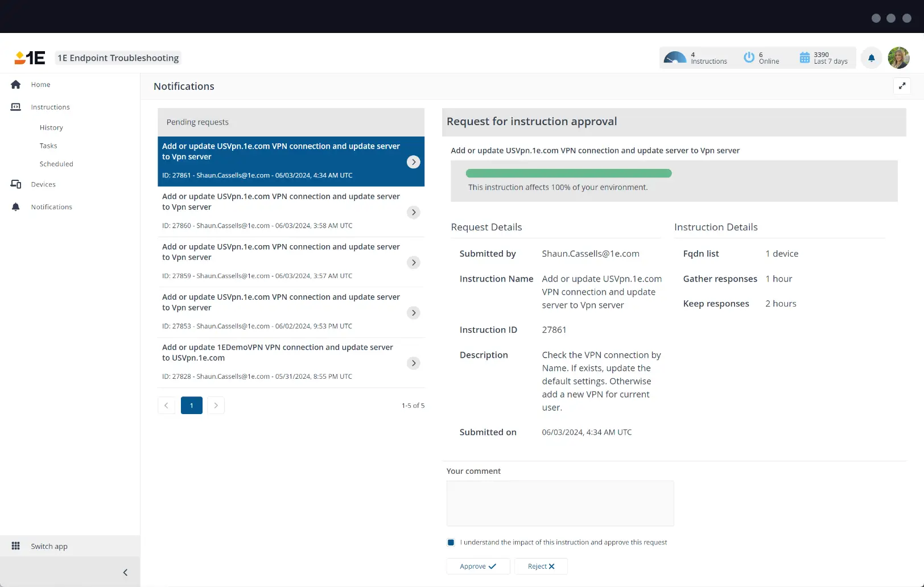Reject the instruction request
The height and width of the screenshot is (587, 924).
(541, 566)
